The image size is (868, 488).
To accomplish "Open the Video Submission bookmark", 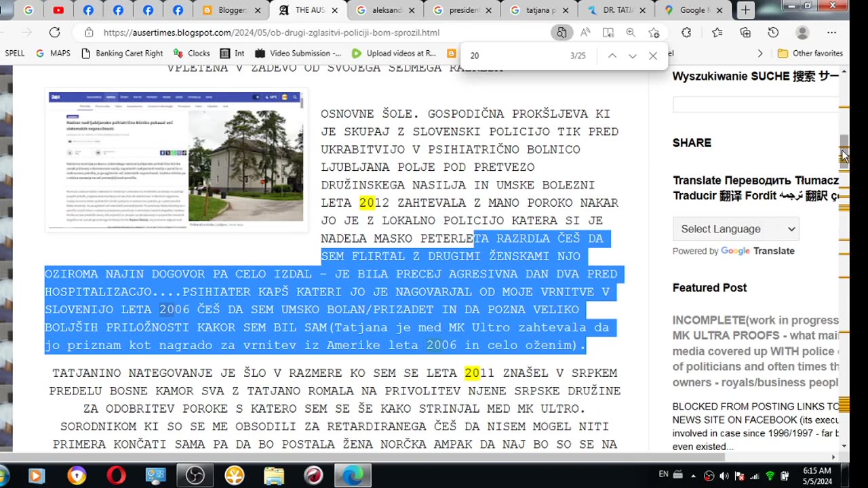I will (298, 53).
